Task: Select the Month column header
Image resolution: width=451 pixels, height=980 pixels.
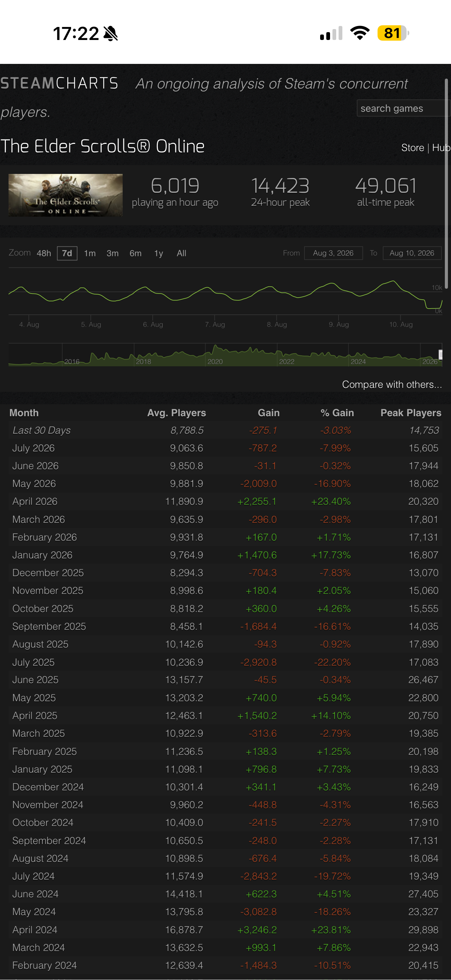Action: point(24,413)
